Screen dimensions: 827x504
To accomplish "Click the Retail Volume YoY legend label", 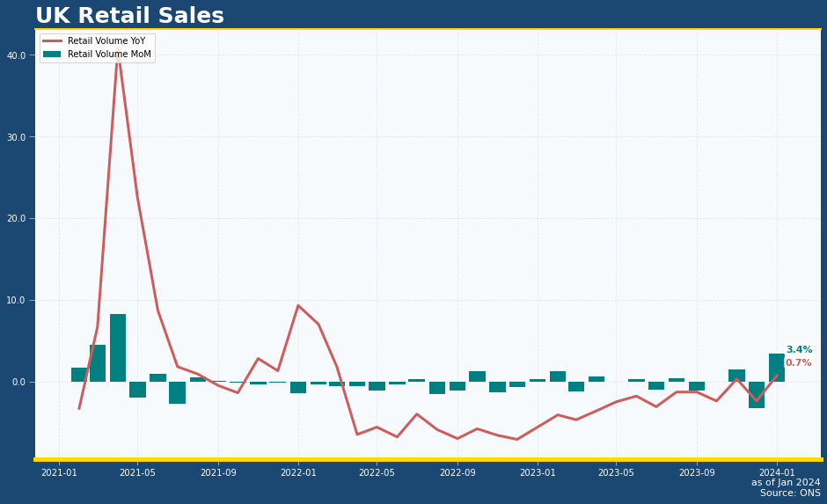I will [x=106, y=41].
